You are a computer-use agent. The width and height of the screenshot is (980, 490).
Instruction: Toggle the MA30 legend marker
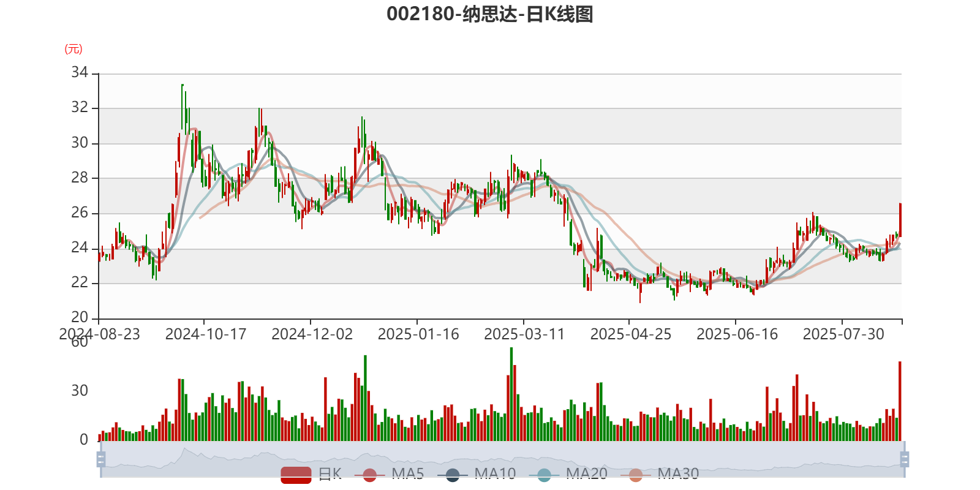coord(636,475)
